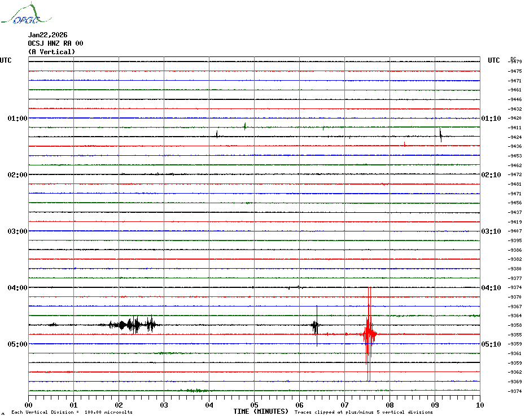This screenshot has height=420, width=525.
Task: Click the 00 minute tick label
Action: (x=28, y=405)
